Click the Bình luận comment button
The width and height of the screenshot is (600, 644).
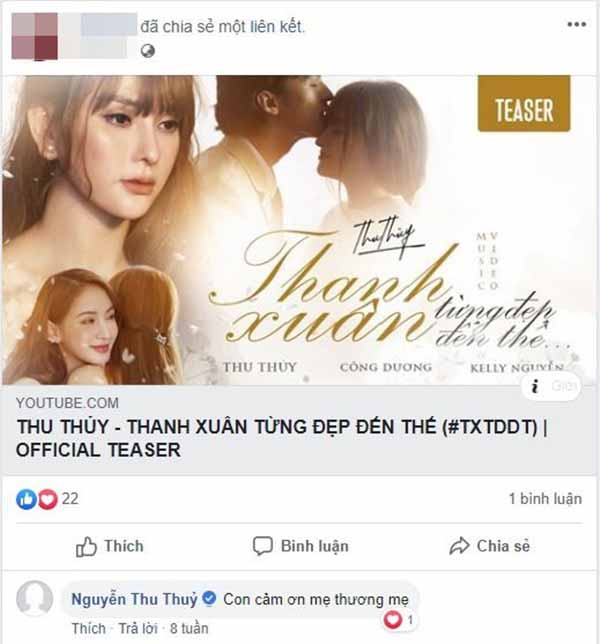301,546
